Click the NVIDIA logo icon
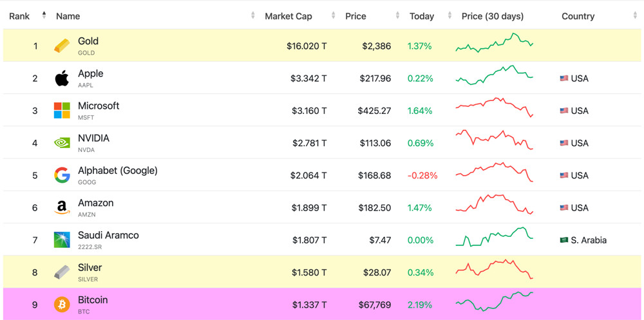Screen dimensions: 644x320 62,143
